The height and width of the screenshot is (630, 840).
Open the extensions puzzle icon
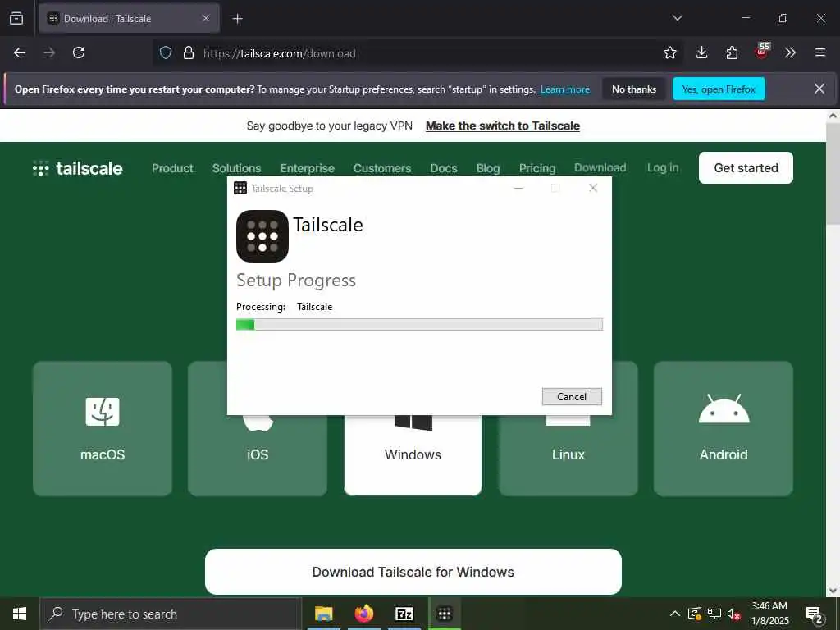click(x=732, y=52)
